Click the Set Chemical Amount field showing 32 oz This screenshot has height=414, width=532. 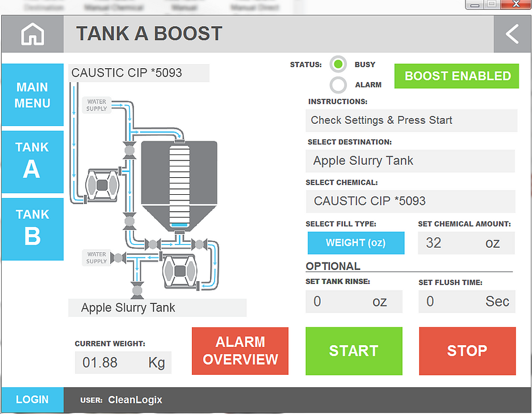pos(466,243)
